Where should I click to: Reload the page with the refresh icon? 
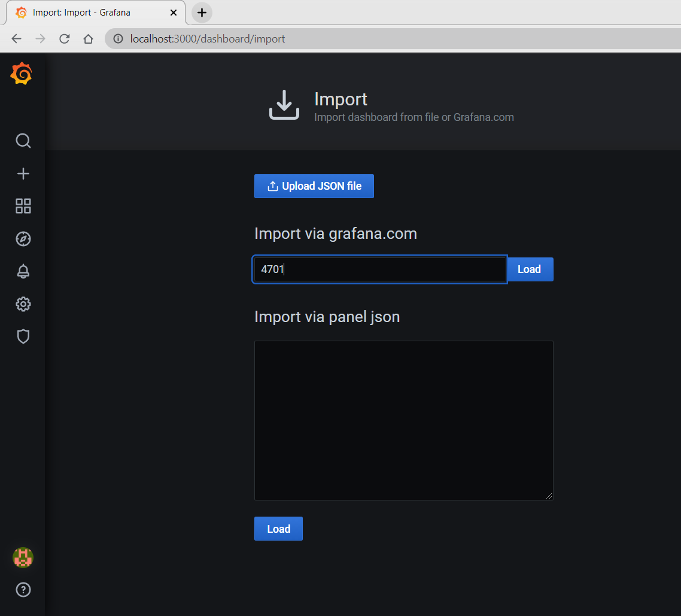click(64, 39)
